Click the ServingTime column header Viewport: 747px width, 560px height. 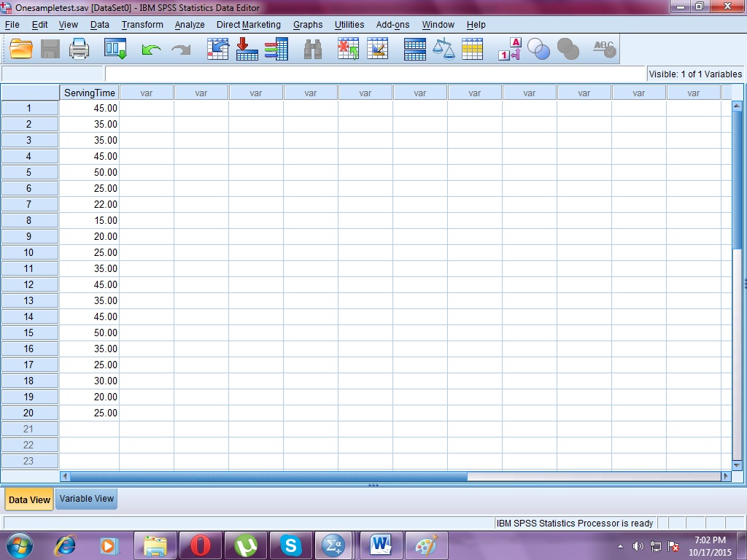coord(89,93)
